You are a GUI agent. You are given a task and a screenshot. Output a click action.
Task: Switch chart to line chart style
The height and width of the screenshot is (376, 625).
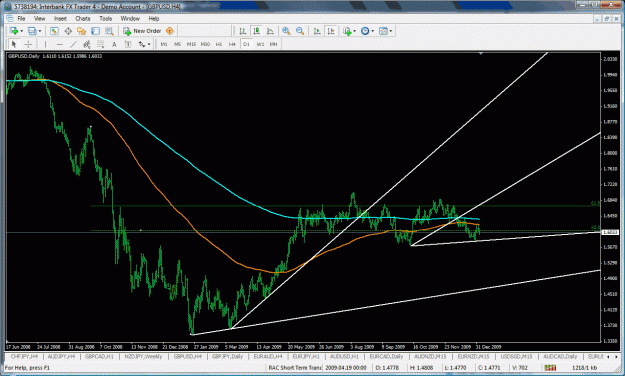270,31
